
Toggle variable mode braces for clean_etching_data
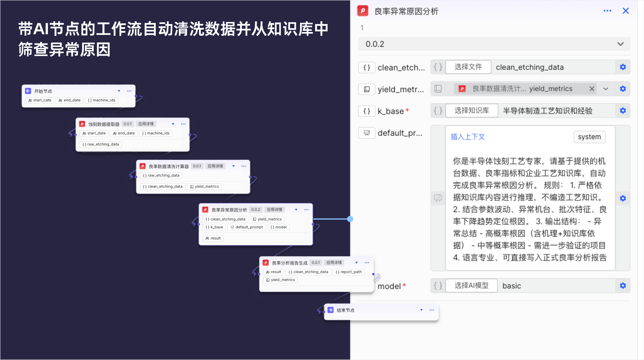pos(438,67)
